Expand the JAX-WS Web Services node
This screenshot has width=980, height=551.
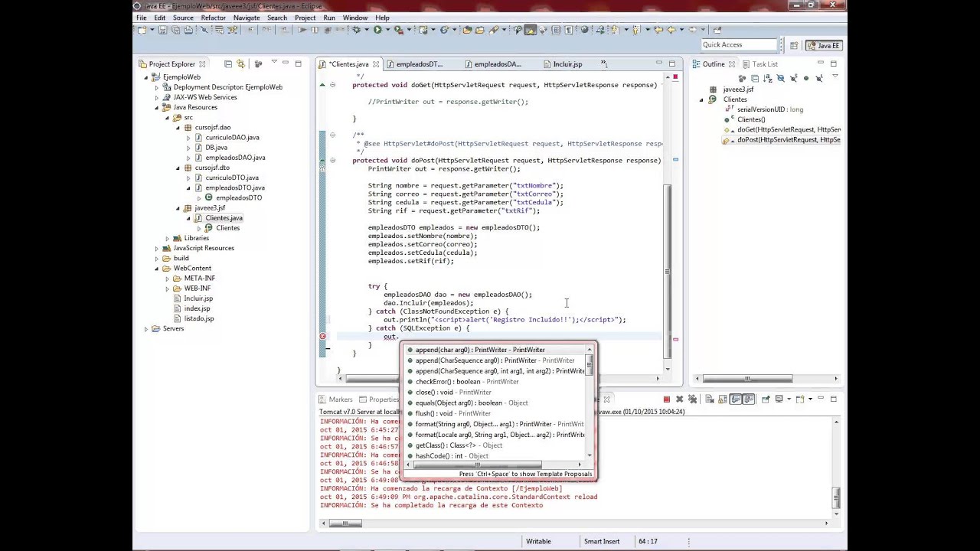[157, 97]
